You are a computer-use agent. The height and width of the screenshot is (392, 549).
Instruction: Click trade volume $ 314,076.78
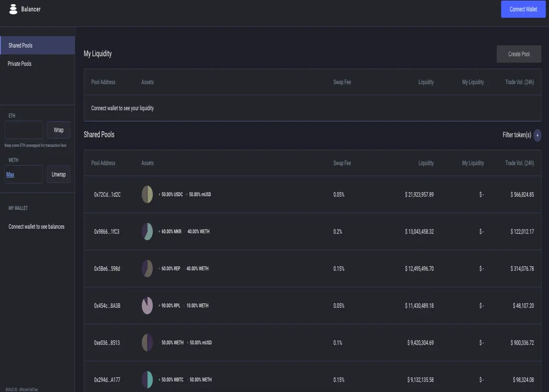522,268
